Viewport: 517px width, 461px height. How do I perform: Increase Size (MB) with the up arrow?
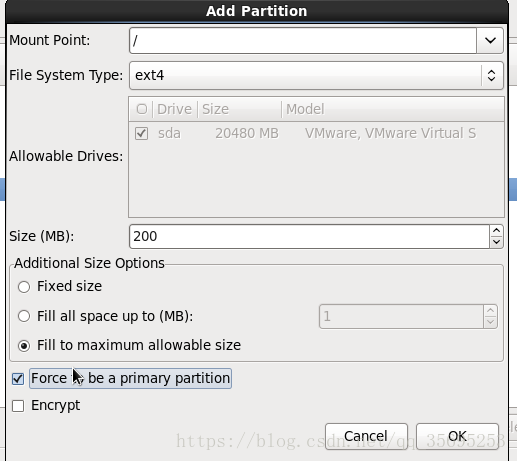point(496,231)
